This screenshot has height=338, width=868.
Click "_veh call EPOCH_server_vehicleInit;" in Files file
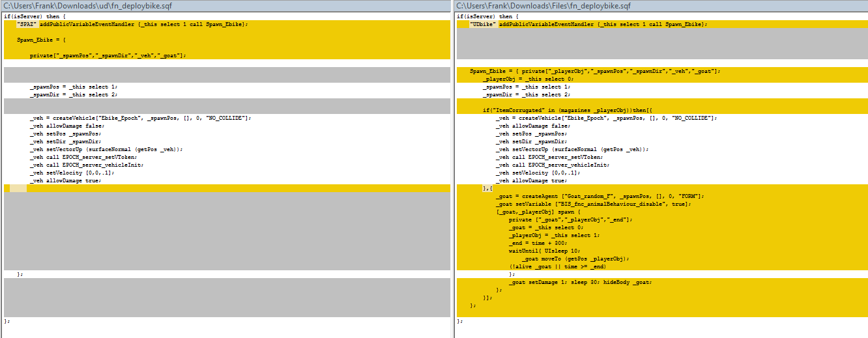[x=558, y=165]
